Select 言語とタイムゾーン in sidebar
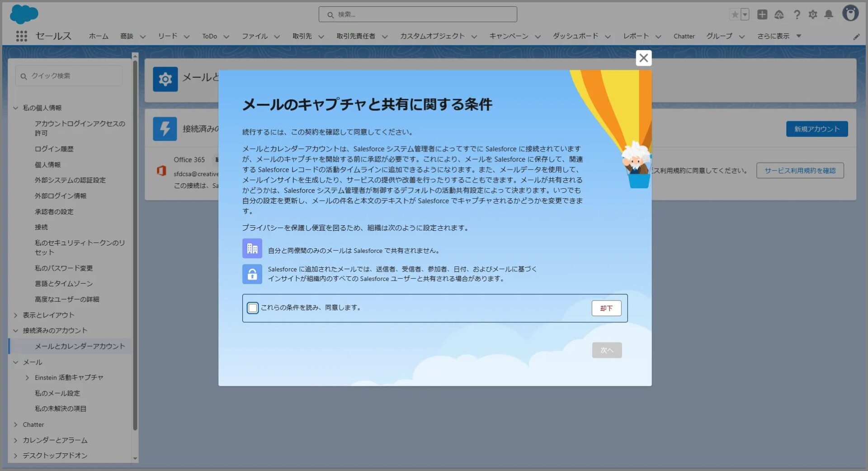Screen dimensions: 868x471 tap(64, 284)
